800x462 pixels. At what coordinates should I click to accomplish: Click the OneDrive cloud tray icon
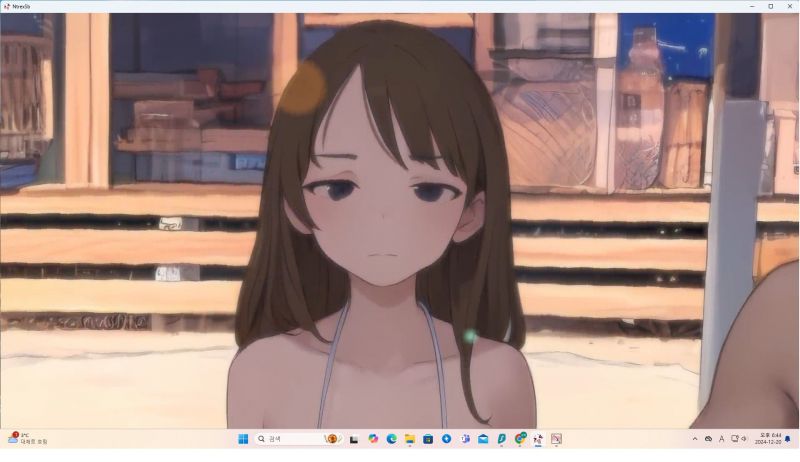click(x=708, y=439)
